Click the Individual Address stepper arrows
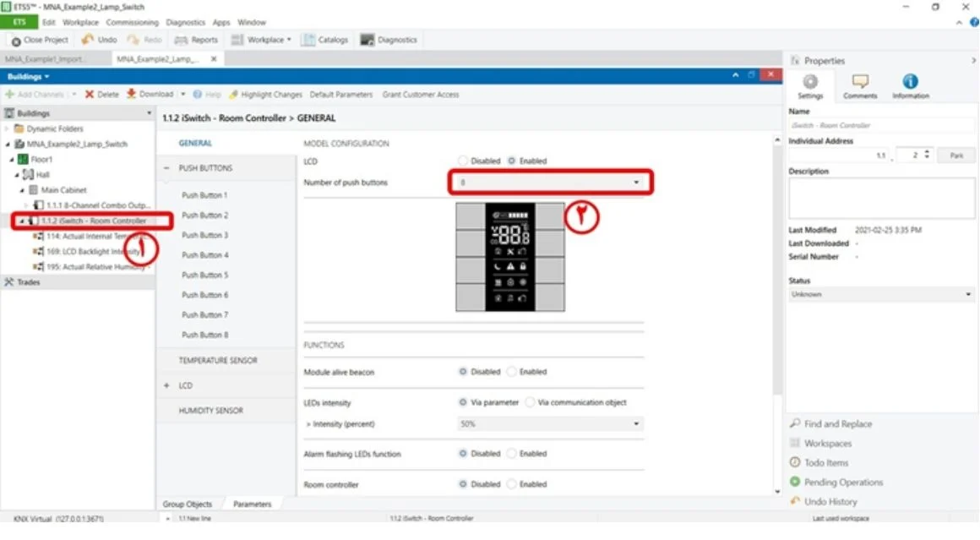Screen dimensions: 980x540 pos(927,155)
